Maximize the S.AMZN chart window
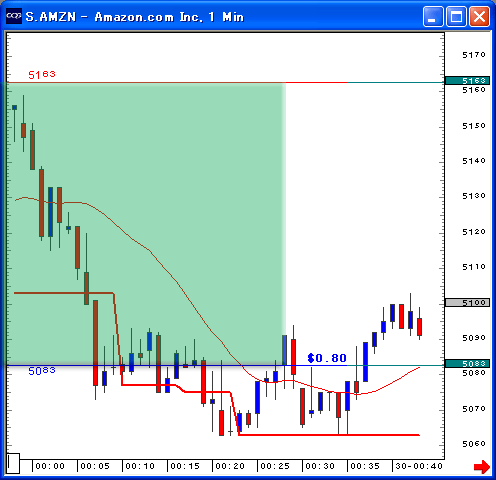This screenshot has width=496, height=480. click(x=456, y=16)
